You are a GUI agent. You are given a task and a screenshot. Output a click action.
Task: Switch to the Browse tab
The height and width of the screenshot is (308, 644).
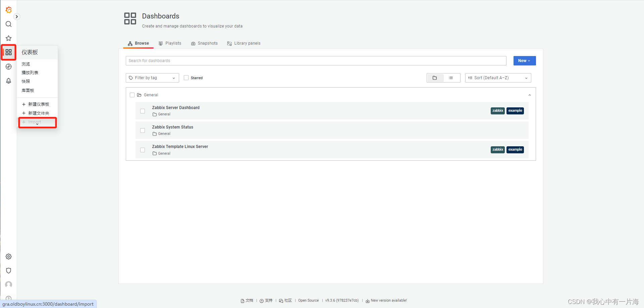(138, 43)
